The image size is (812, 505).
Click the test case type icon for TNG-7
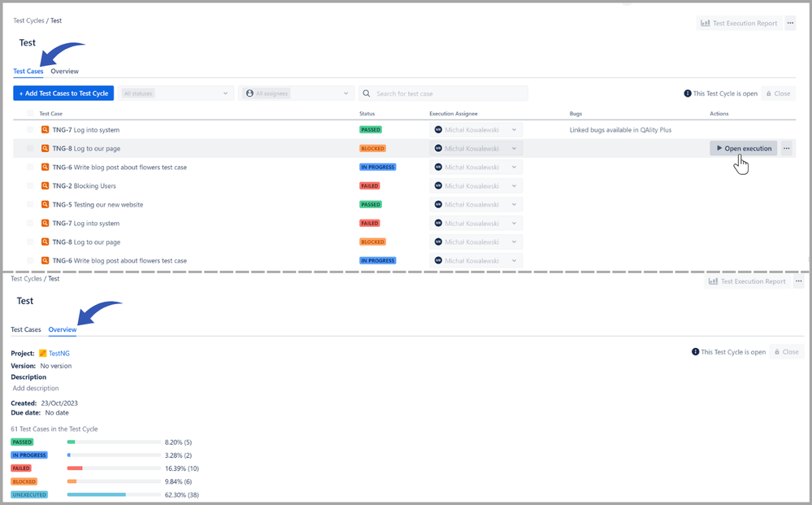[45, 129]
